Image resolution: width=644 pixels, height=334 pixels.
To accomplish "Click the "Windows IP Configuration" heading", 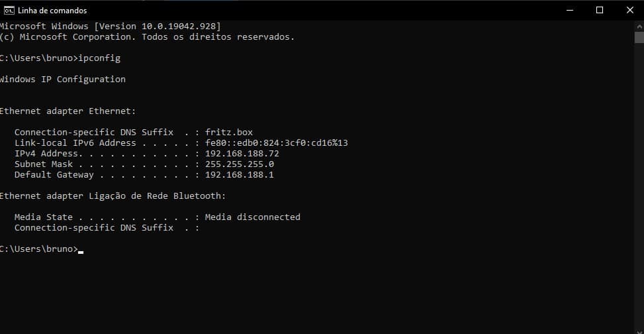I will click(x=62, y=79).
